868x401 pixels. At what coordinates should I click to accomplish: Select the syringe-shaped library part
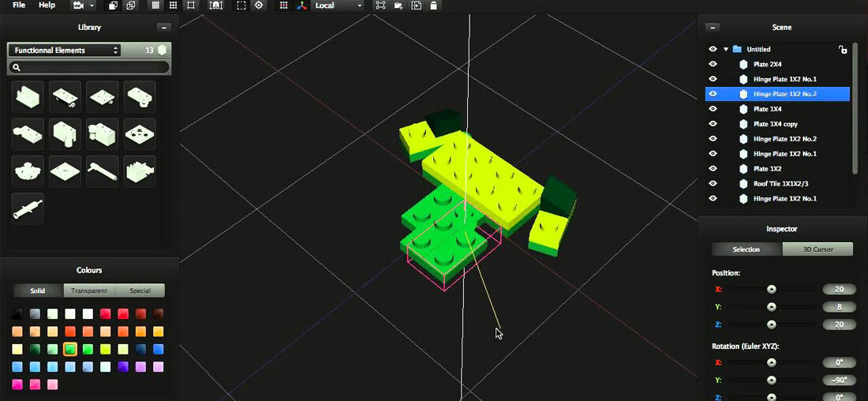pyautogui.click(x=28, y=209)
